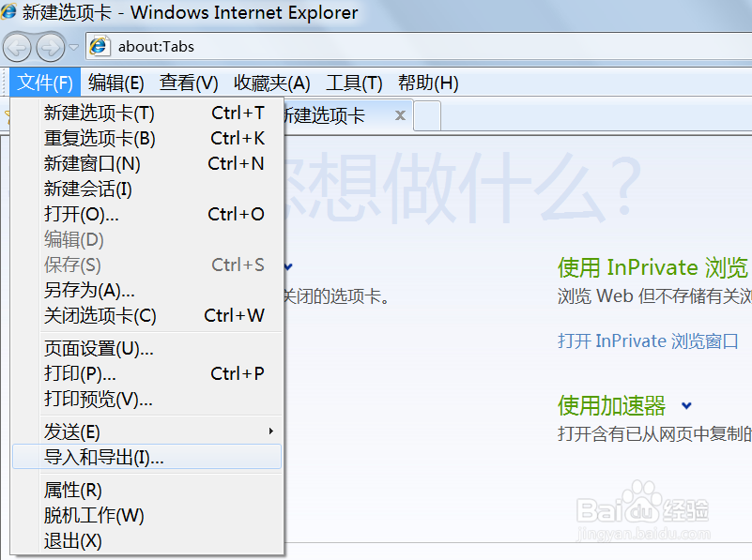752x560 pixels.
Task: Open the 收藏夹(A) menu
Action: coord(272,83)
